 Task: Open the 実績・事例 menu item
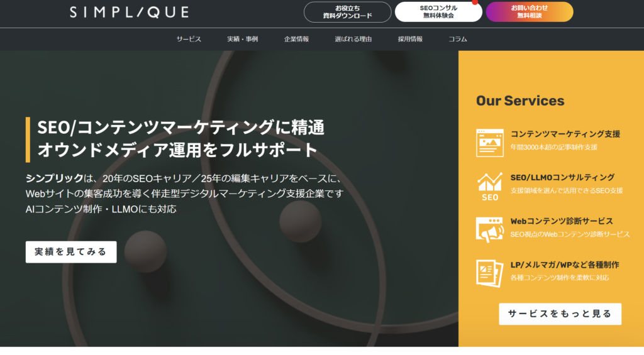click(243, 39)
